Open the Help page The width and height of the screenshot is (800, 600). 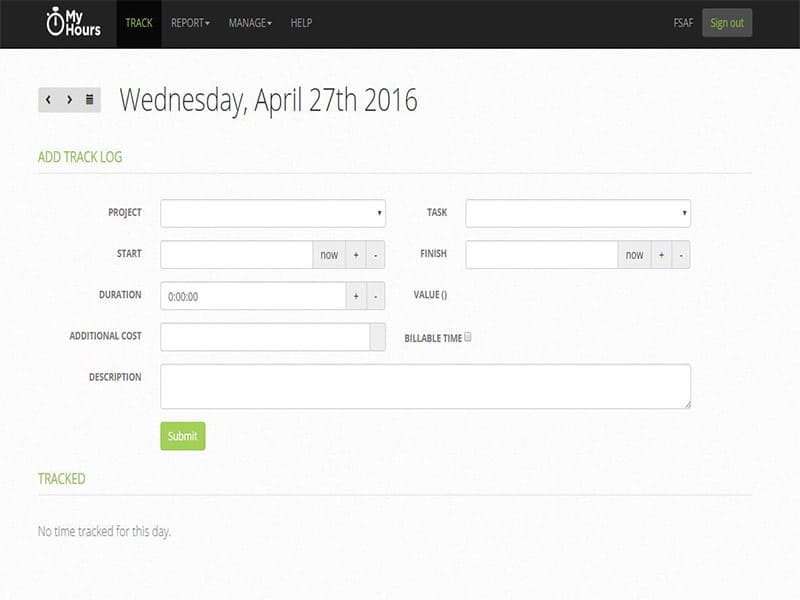click(x=301, y=23)
